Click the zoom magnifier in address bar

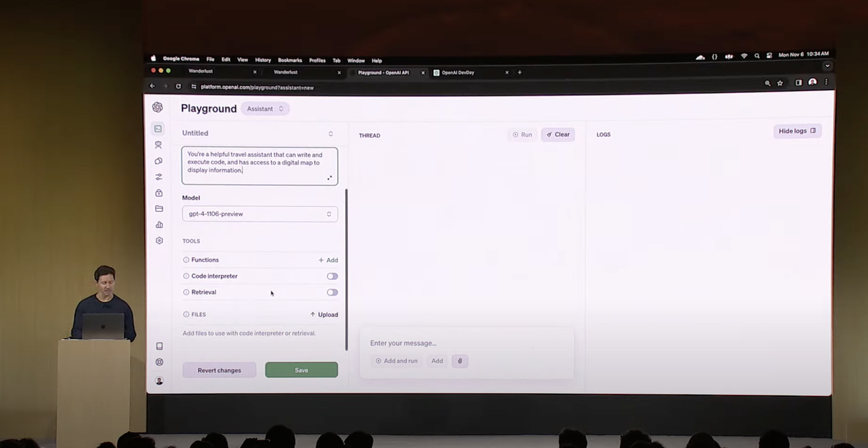click(x=767, y=83)
